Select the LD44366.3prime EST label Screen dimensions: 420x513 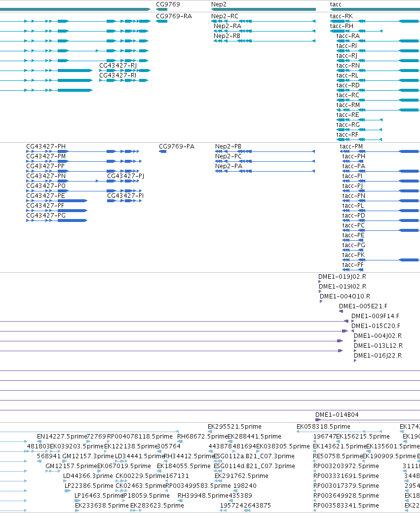88,476
